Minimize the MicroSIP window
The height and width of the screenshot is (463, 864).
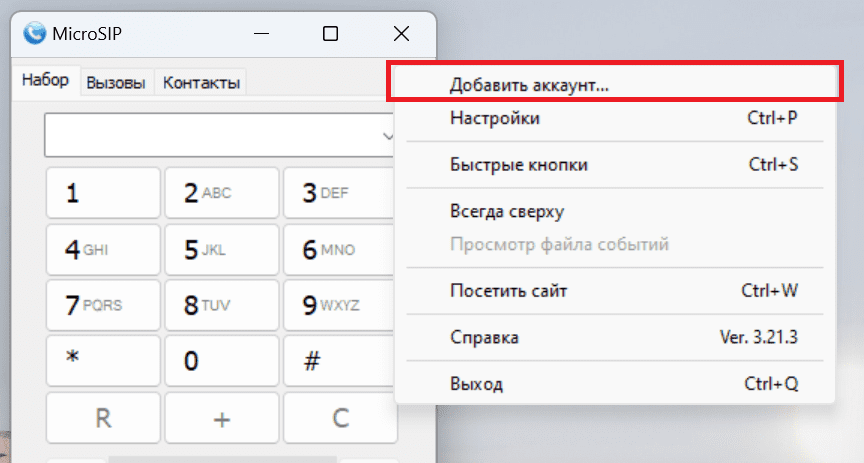pyautogui.click(x=262, y=34)
